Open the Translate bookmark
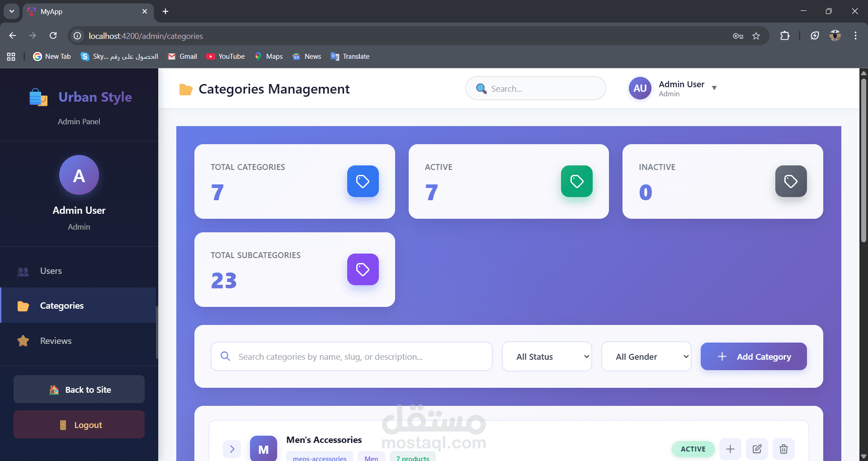This screenshot has height=461, width=868. 350,56
